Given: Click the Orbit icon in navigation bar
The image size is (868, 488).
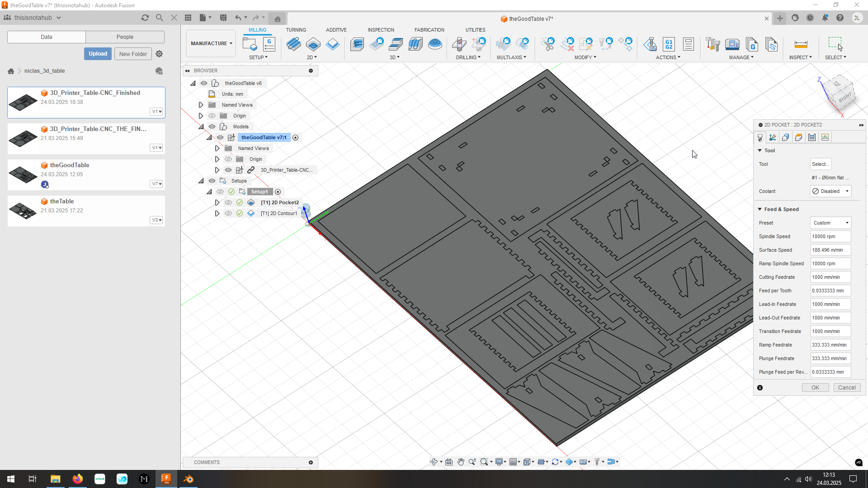Looking at the screenshot, I should (x=434, y=462).
